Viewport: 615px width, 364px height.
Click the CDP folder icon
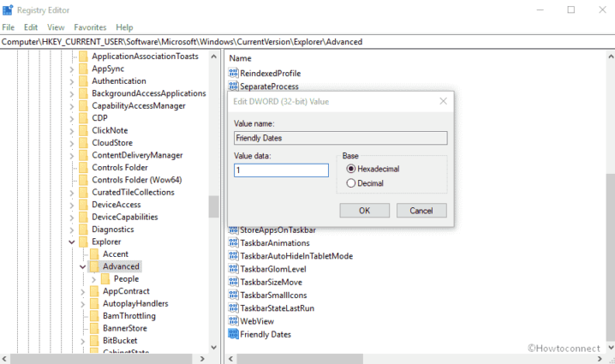(x=83, y=118)
